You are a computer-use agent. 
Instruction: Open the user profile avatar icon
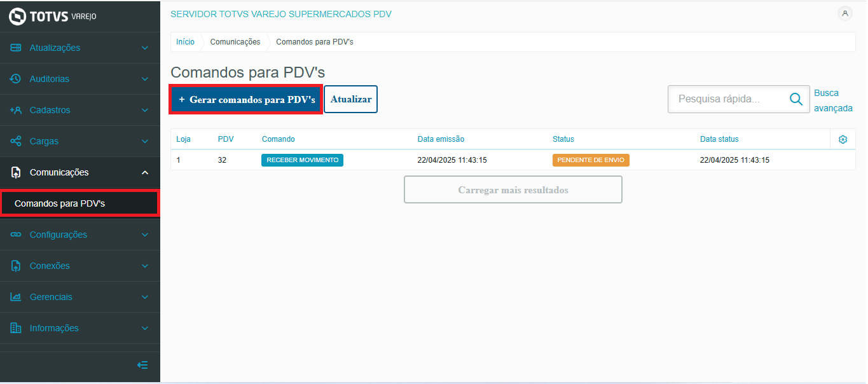[845, 13]
